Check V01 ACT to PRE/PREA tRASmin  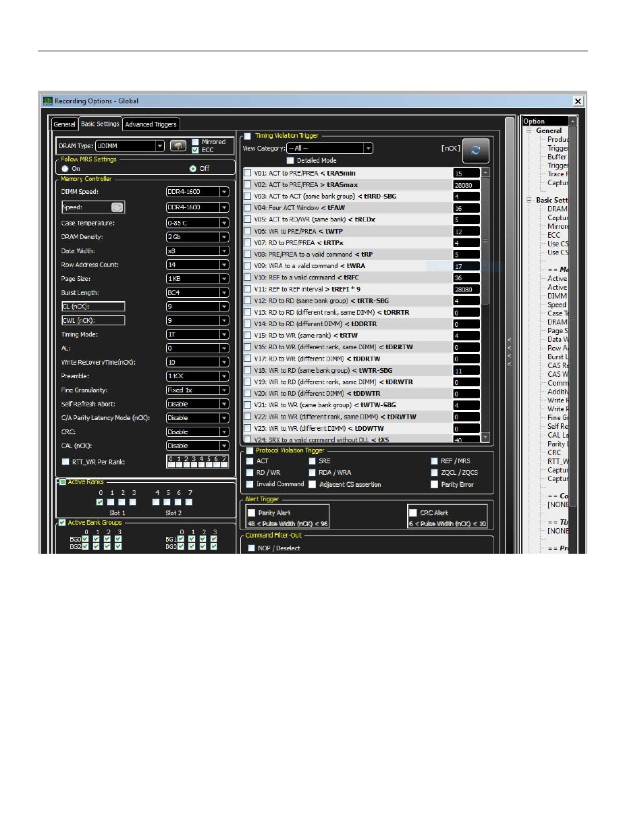tap(248, 174)
